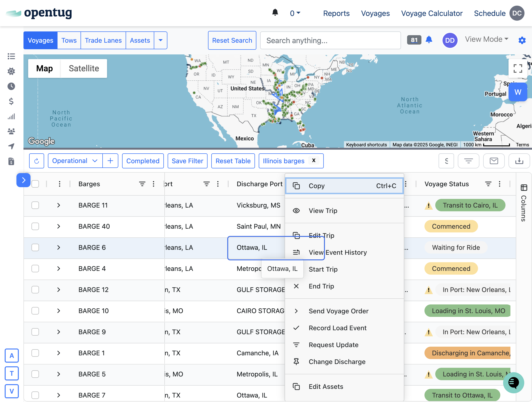Open the chat support bubble

click(513, 382)
